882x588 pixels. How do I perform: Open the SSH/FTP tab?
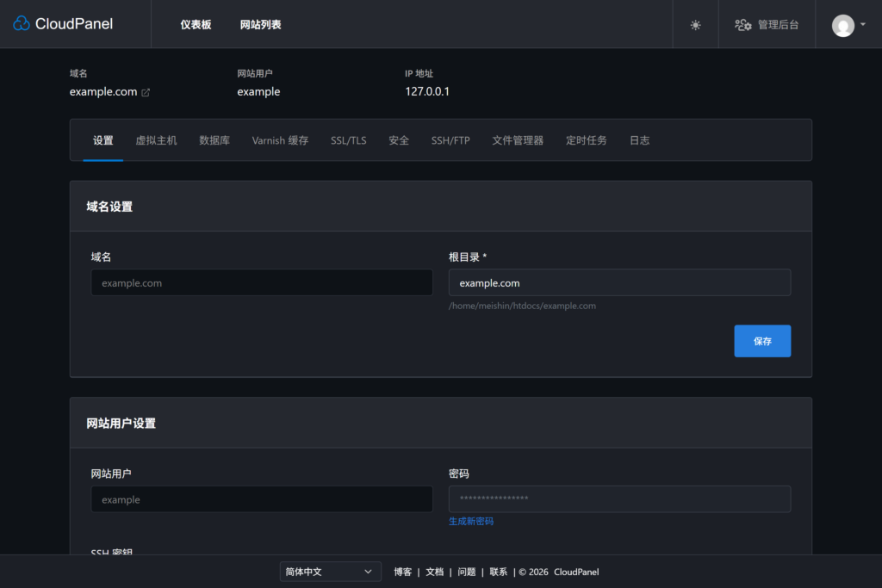tap(450, 140)
